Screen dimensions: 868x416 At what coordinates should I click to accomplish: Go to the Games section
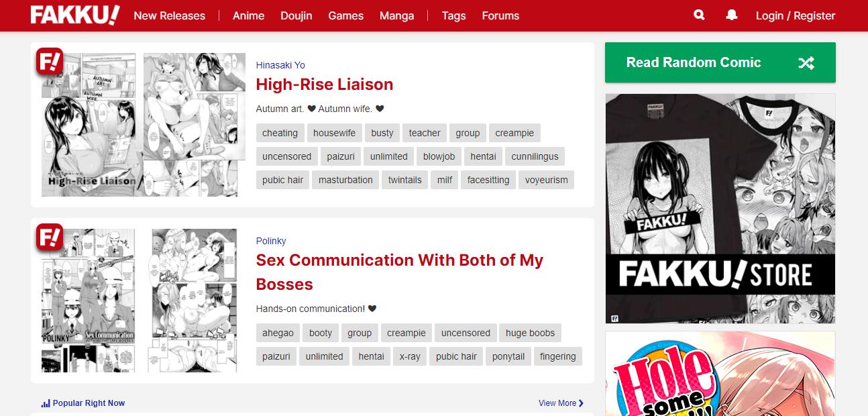(346, 15)
